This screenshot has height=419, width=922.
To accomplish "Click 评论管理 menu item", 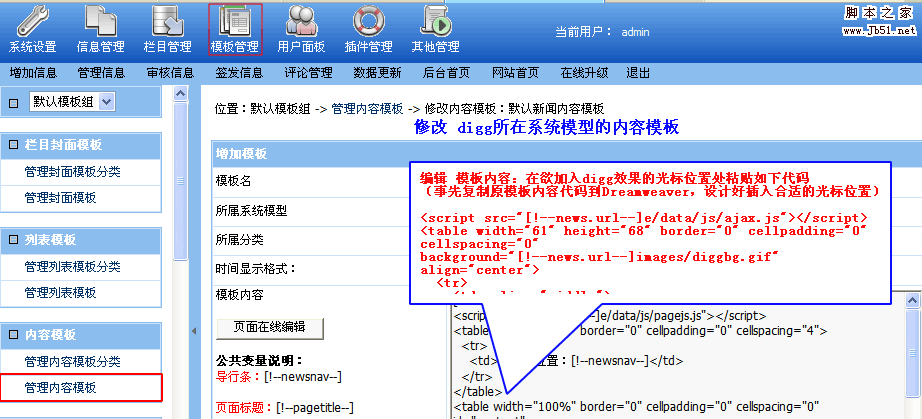I will pyautogui.click(x=308, y=73).
